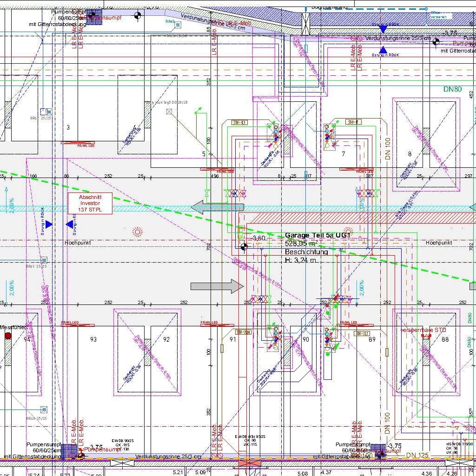Click the RR61 drain square symbol

tap(44, 260)
